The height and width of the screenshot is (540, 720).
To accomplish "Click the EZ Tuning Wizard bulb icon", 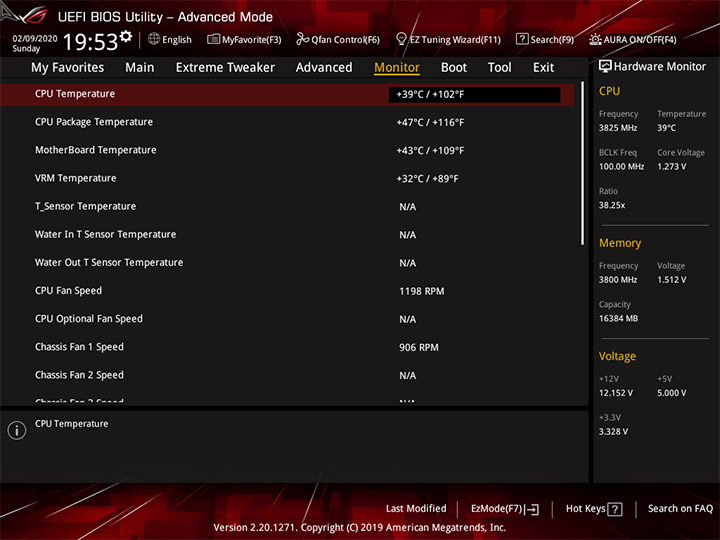I will pos(401,39).
